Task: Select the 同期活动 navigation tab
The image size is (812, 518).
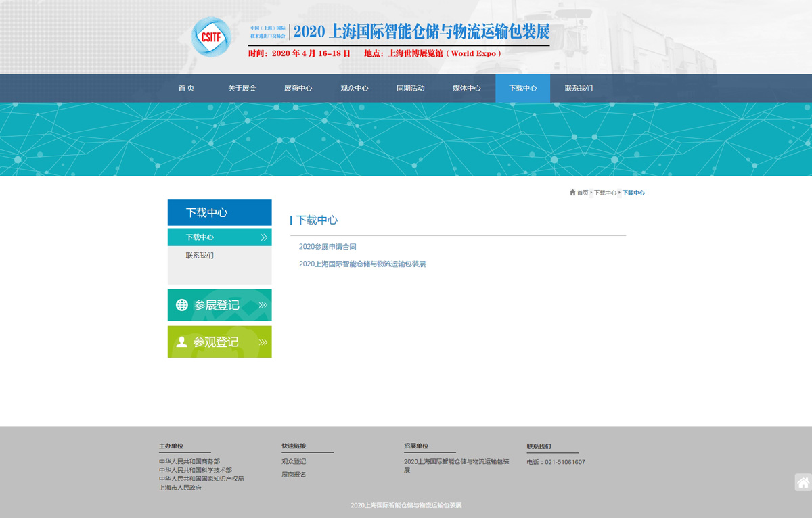Action: click(410, 89)
